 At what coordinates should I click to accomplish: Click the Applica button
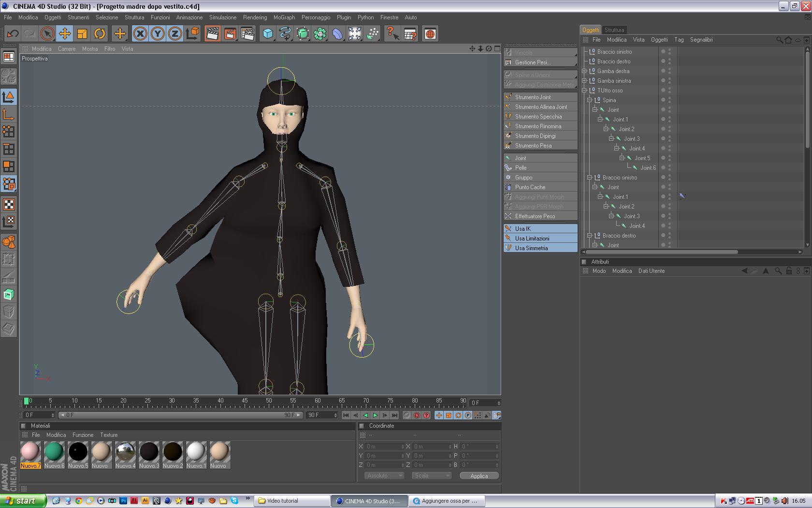(478, 476)
